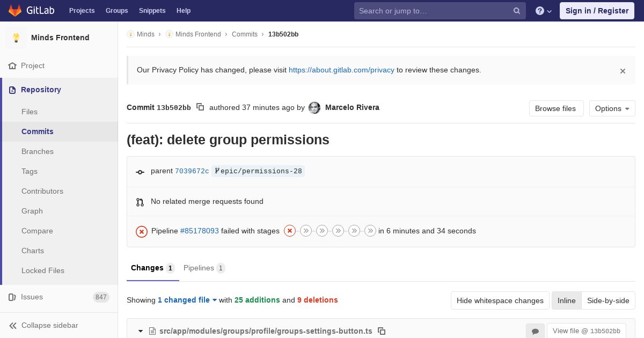Screen dimensions: 644x338
Task: Click the failed pipeline status icon
Action: pos(142,231)
